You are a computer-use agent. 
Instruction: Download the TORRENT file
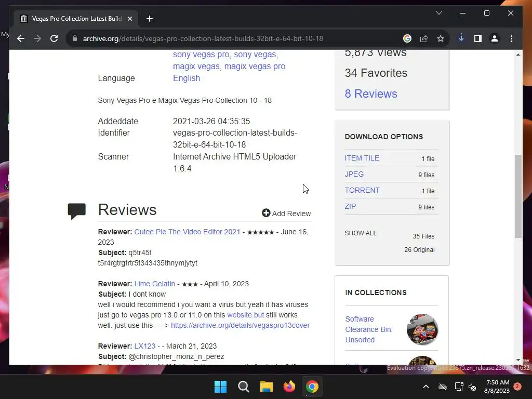tap(362, 190)
